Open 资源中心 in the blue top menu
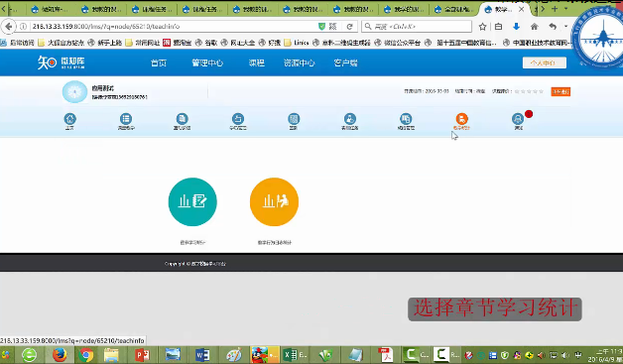This screenshot has width=623, height=364. 300,62
